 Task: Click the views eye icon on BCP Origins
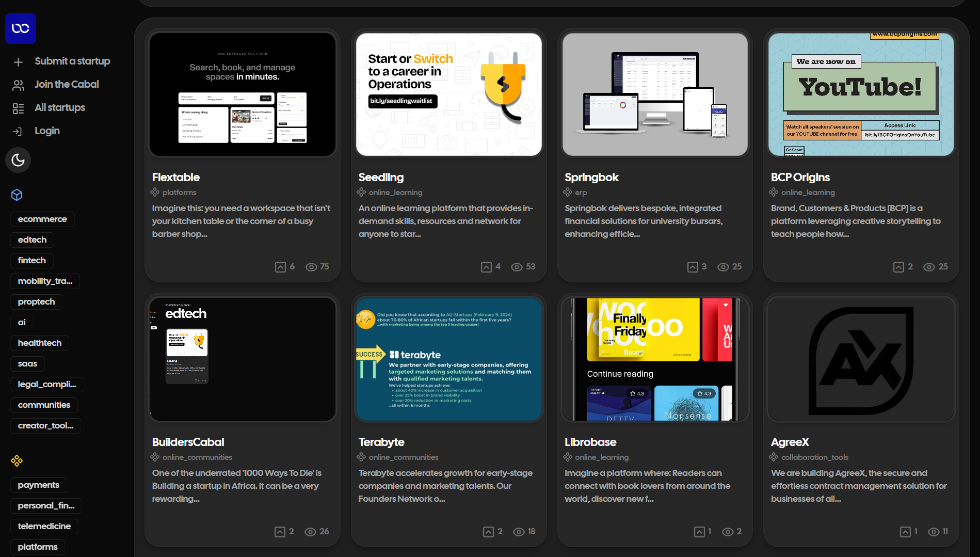pos(929,267)
